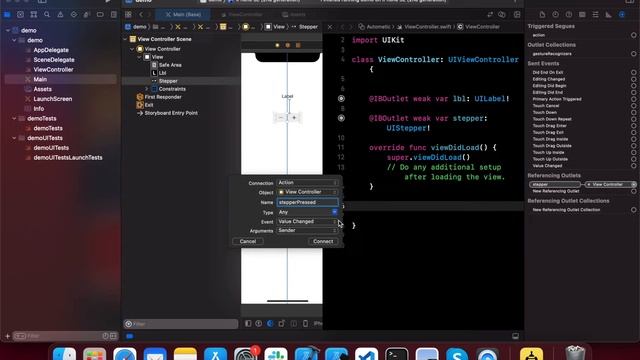Image resolution: width=640 pixels, height=360 pixels.
Task: Click the Add Editor on Right icon
Action: point(517,15)
